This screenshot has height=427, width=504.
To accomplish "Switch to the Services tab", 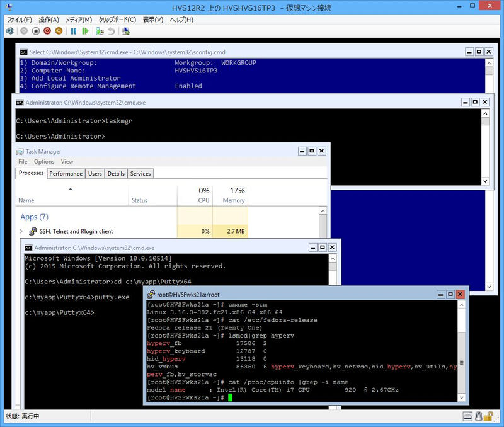I will (x=140, y=174).
